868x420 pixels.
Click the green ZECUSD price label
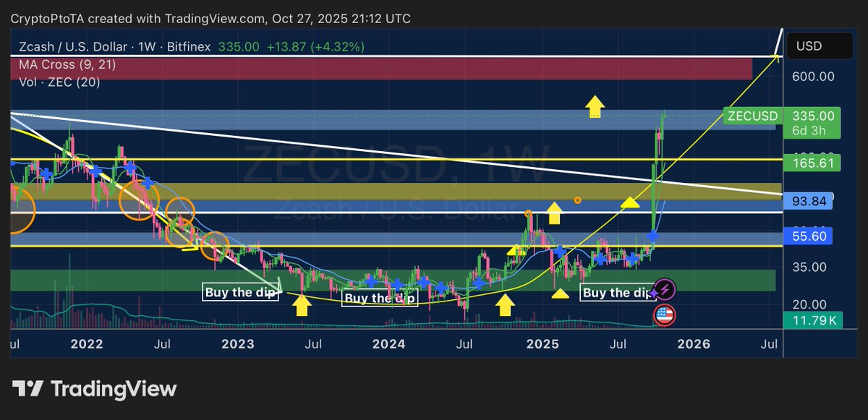tap(752, 116)
